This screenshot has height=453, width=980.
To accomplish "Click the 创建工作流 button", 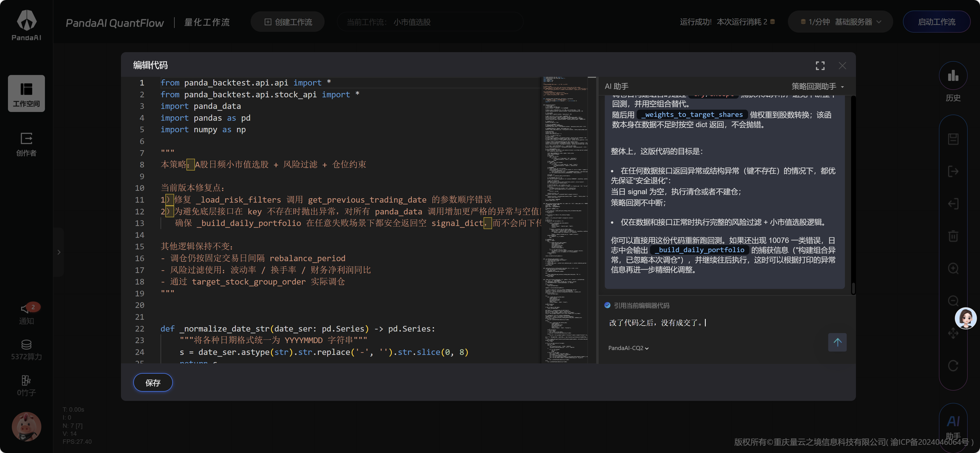I will (288, 22).
